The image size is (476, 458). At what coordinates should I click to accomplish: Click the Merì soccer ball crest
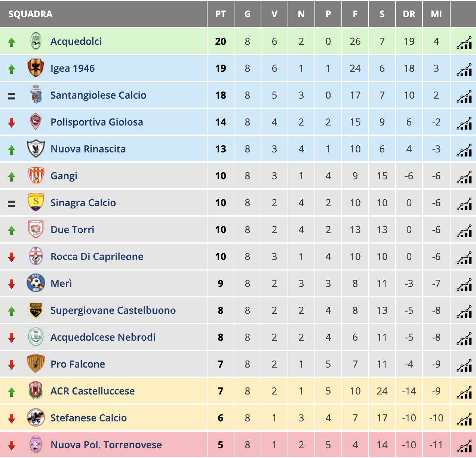[36, 283]
